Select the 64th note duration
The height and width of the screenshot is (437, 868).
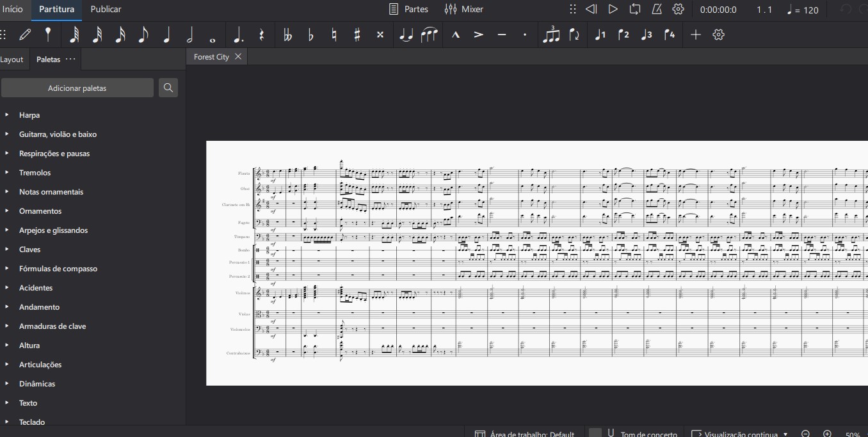74,35
